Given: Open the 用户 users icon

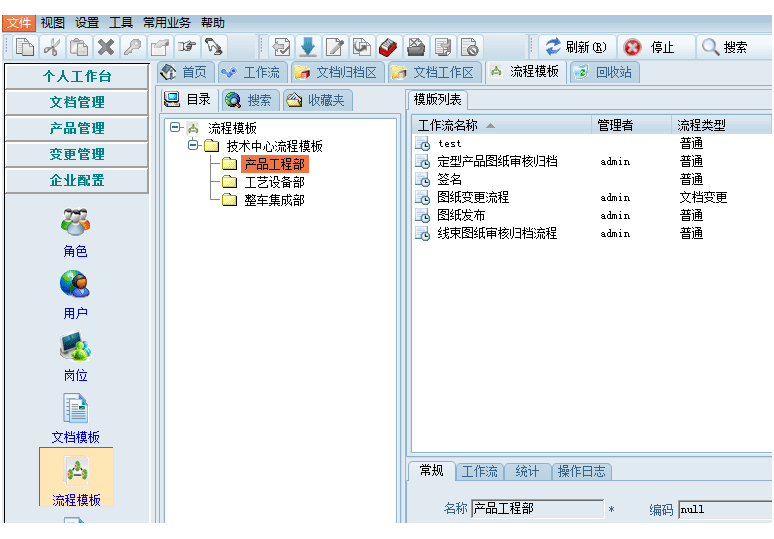Looking at the screenshot, I should [x=75, y=294].
